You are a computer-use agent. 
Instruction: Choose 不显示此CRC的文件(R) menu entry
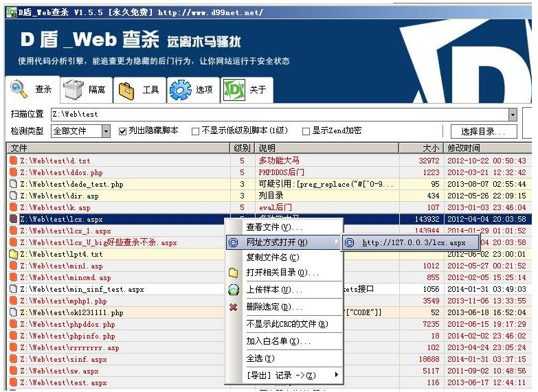click(x=284, y=324)
